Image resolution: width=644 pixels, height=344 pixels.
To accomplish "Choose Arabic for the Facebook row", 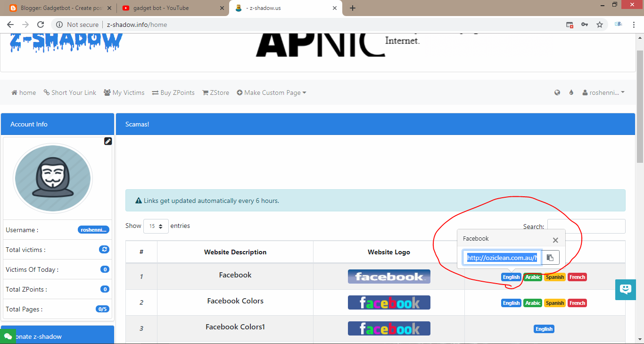I will (533, 277).
